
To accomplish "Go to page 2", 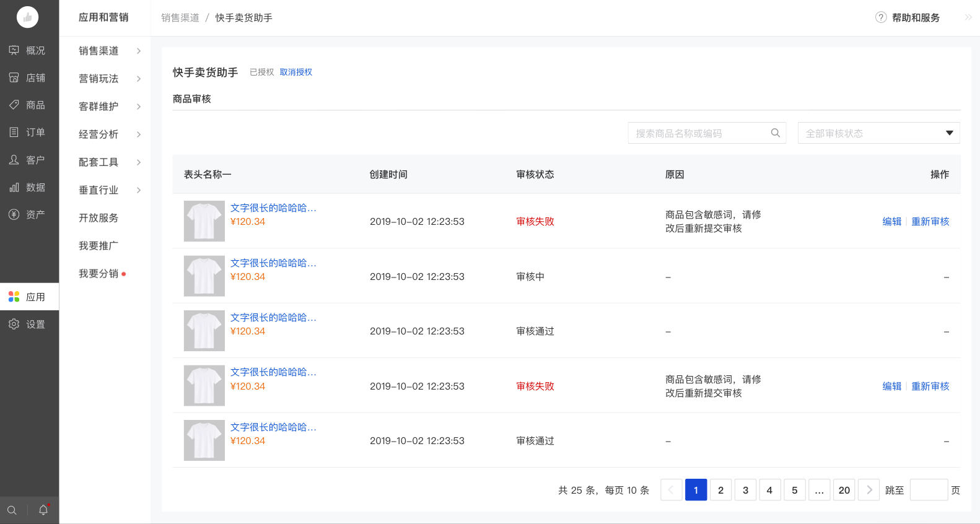I will tap(721, 490).
